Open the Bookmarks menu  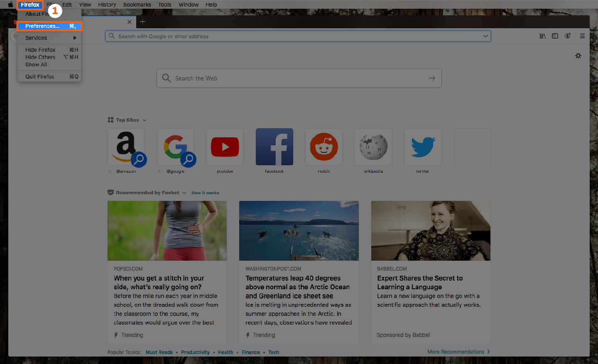coord(137,5)
